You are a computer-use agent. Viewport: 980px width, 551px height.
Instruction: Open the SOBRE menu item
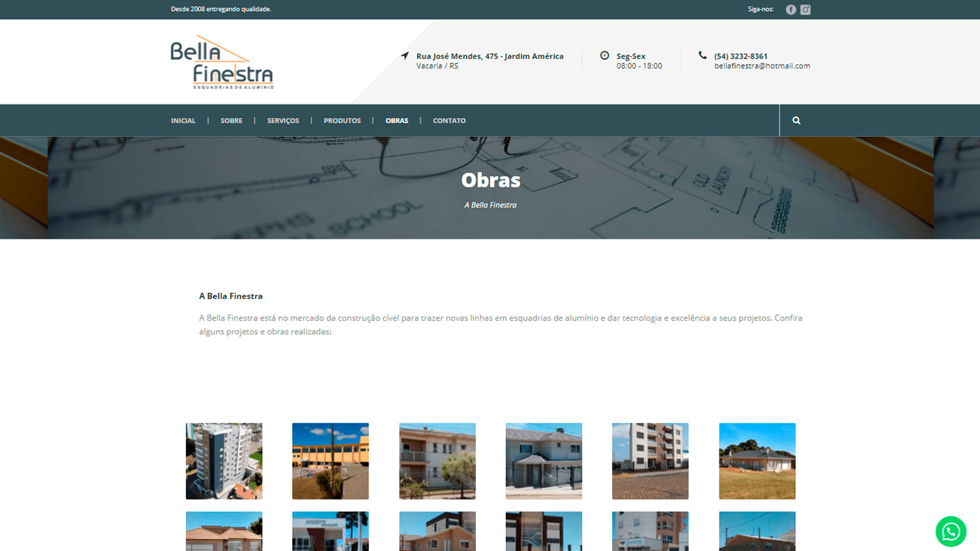pyautogui.click(x=231, y=120)
